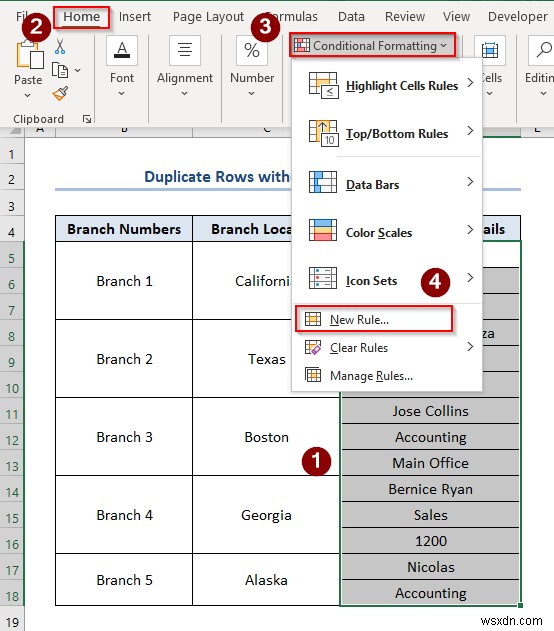Image resolution: width=554 pixels, height=631 pixels.
Task: Select the Format Painter brush icon
Action: (x=60, y=94)
